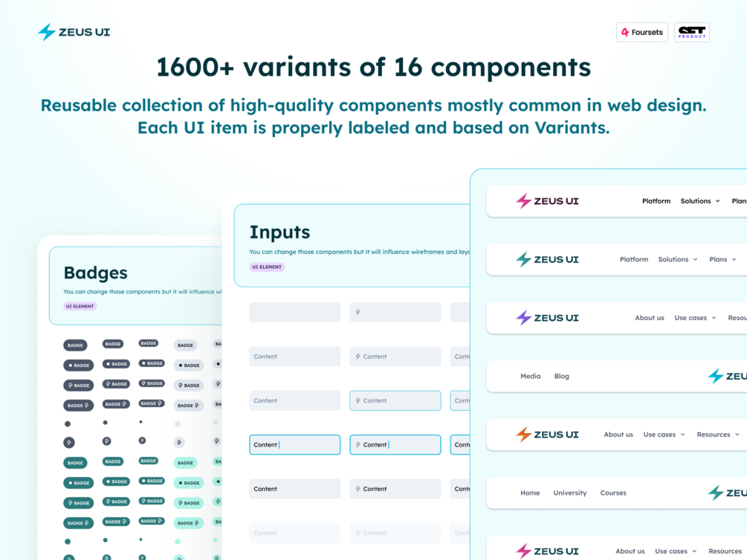Click the Badges heading
The height and width of the screenshot is (560, 747).
[x=96, y=273]
